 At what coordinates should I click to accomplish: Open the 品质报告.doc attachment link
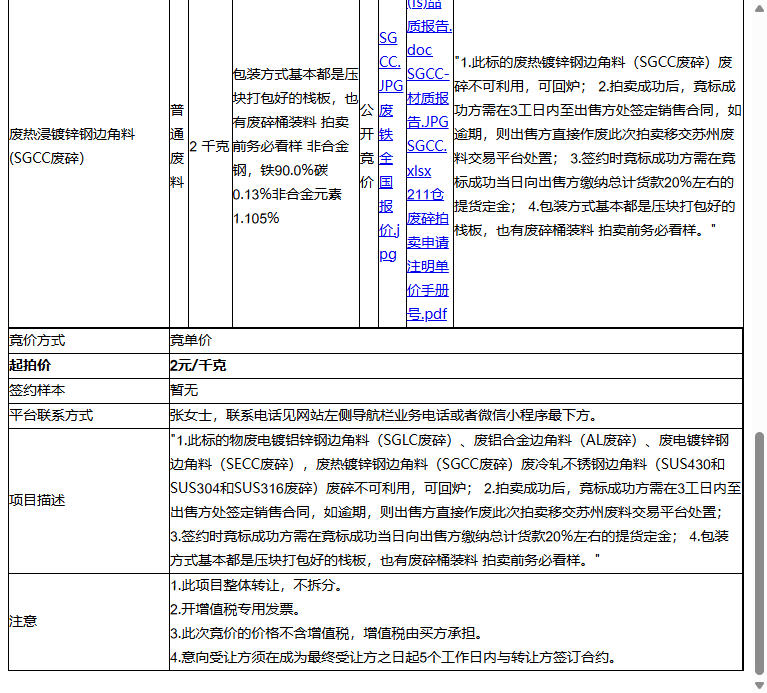point(429,26)
